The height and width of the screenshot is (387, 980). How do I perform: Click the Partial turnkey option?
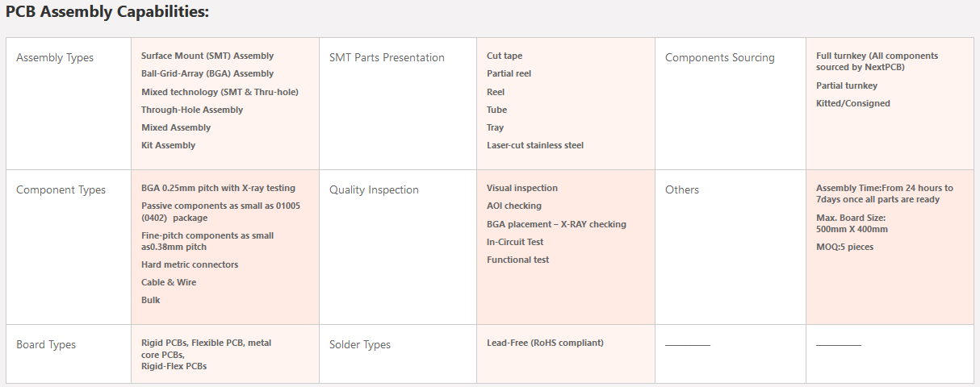(847, 85)
